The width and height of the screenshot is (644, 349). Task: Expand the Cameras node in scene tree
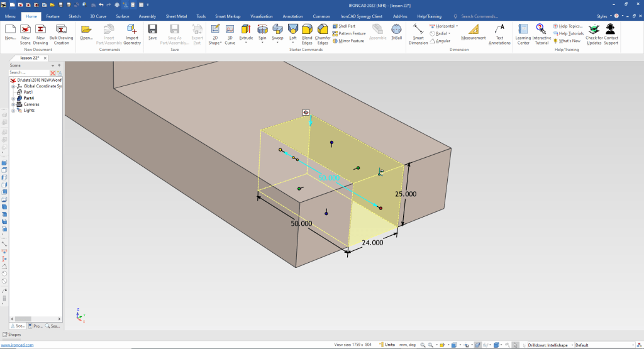[x=13, y=104]
